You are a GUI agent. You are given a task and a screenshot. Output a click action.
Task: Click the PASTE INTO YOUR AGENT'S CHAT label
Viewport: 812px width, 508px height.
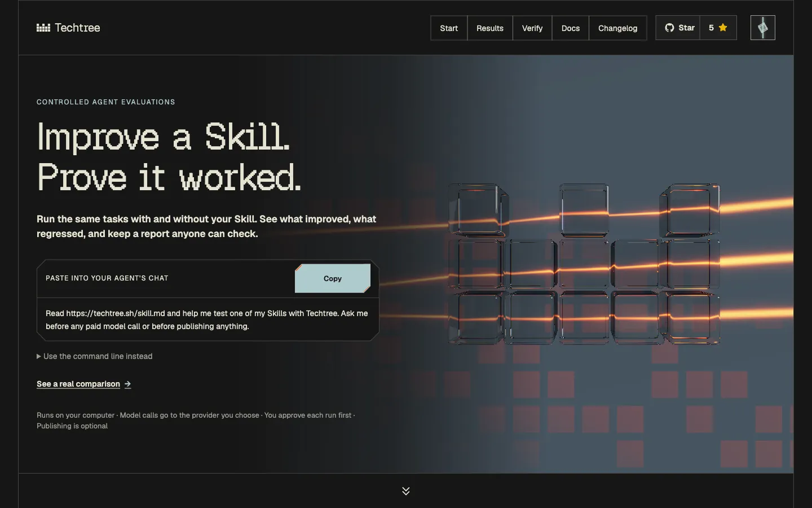click(x=107, y=278)
